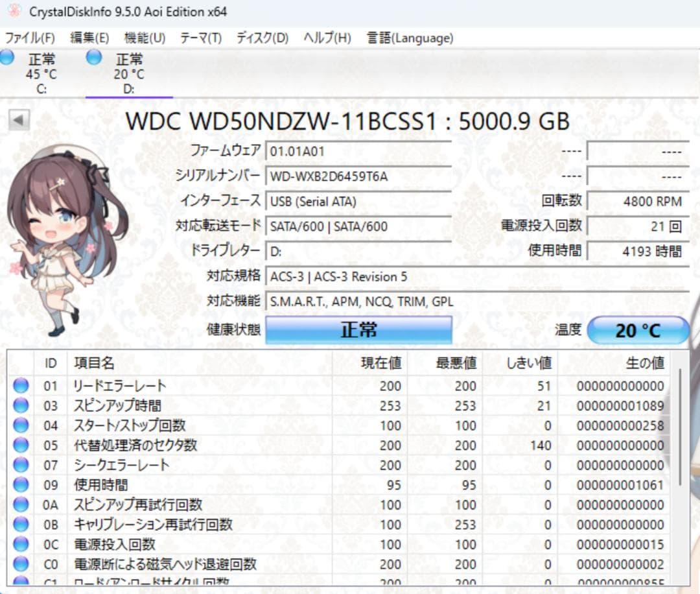Screen dimensions: 700x594
Task: Click the status dot beside 代替処理済のセクタ数
Action: point(20,445)
